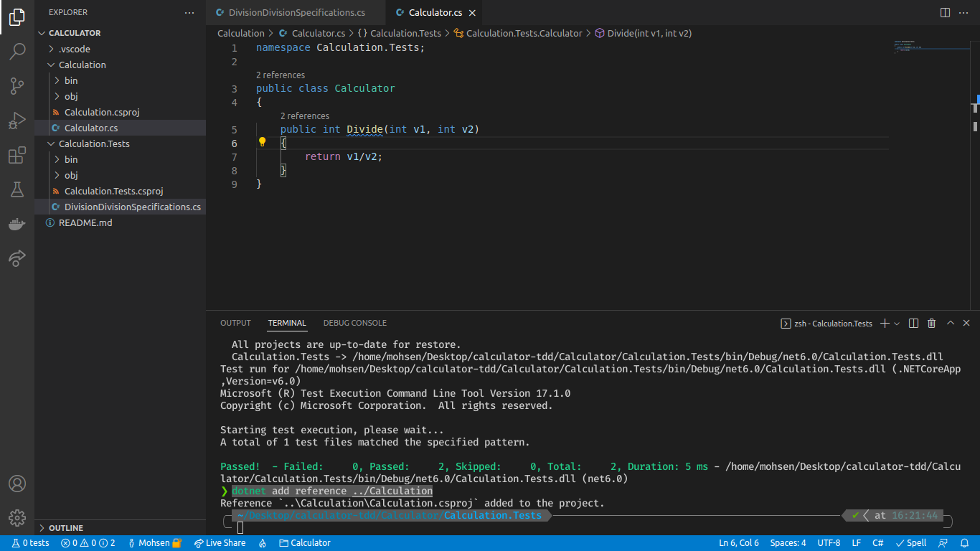The height and width of the screenshot is (551, 980).
Task: Open README.md from the explorer
Action: [85, 222]
